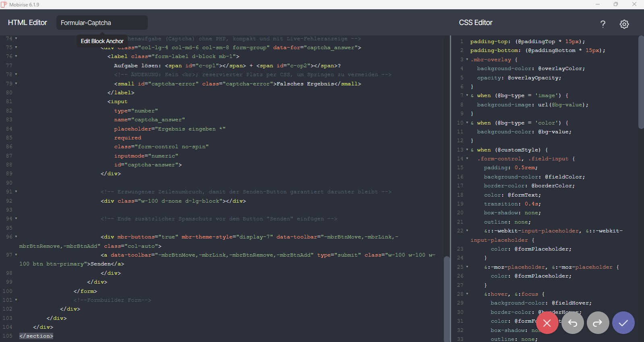Toggle HTML fold arrow at line 78

pos(16,74)
